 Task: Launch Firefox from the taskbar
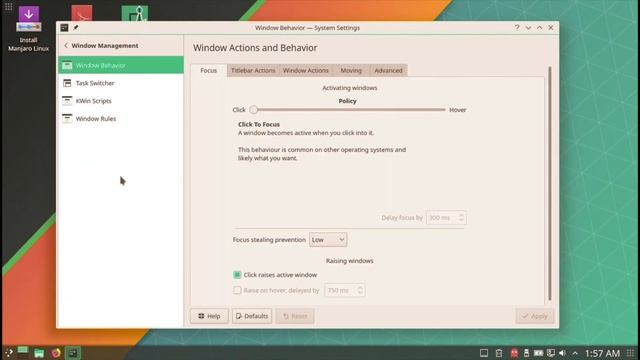click(56, 353)
